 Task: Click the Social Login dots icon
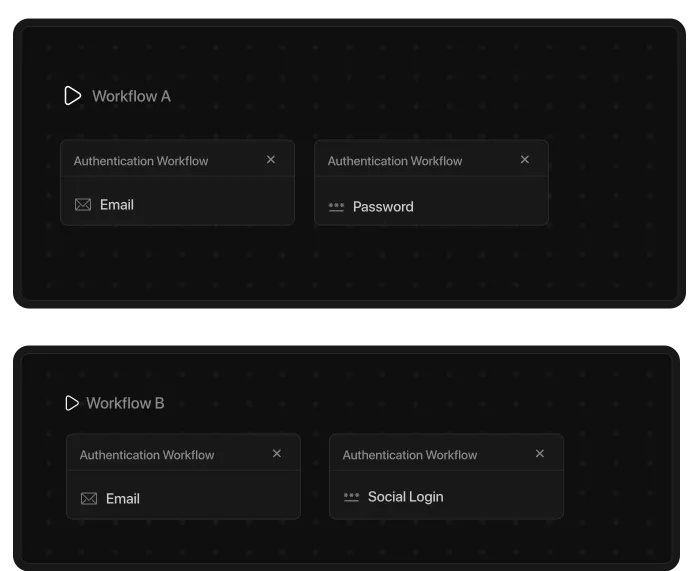351,497
